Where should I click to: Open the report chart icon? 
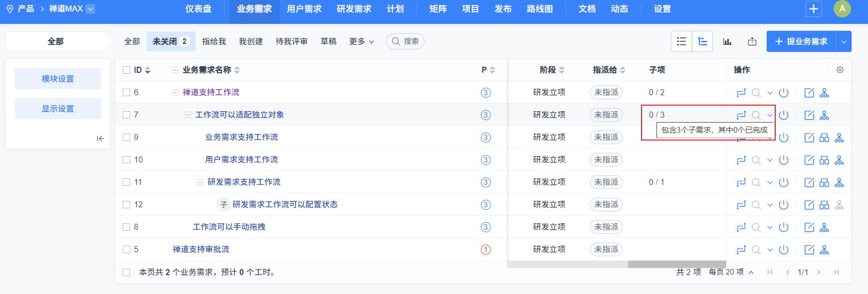727,41
